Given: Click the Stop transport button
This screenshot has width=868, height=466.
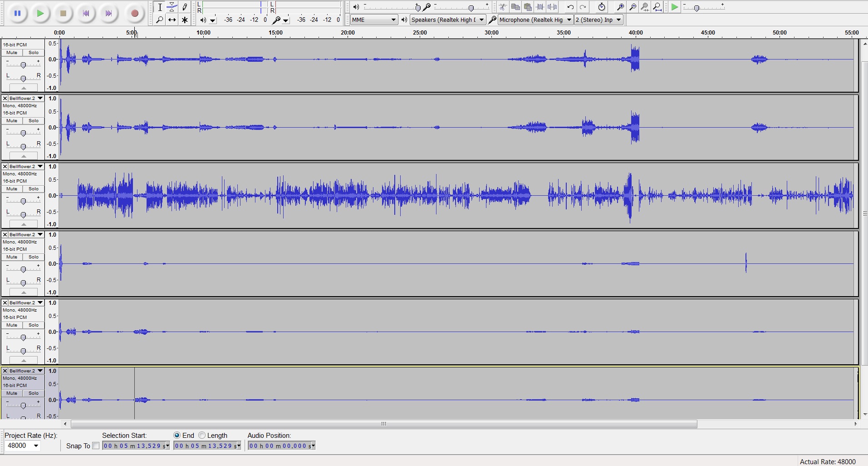Looking at the screenshot, I should 63,14.
